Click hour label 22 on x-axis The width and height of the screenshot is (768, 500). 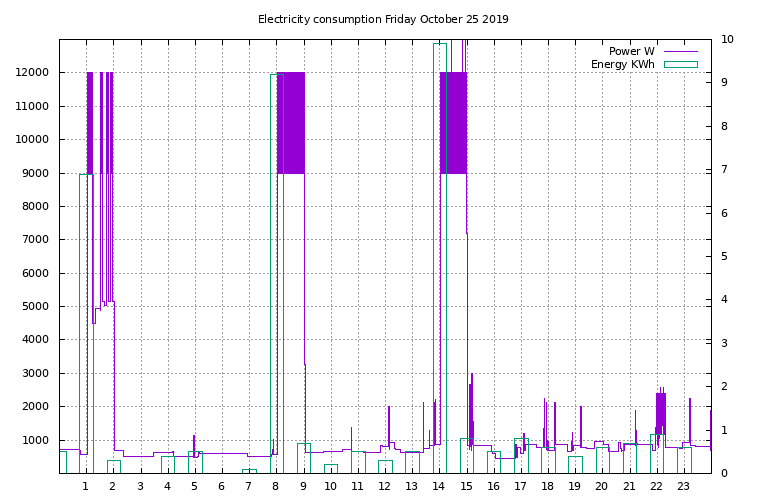(x=656, y=486)
